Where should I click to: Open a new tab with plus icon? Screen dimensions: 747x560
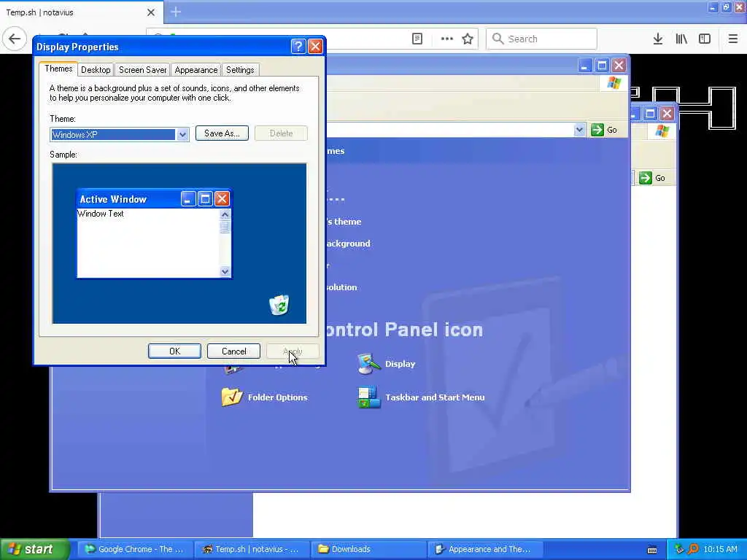pos(176,12)
